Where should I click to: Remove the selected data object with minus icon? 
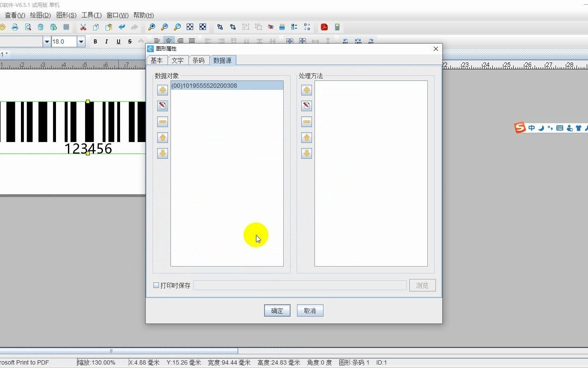pyautogui.click(x=162, y=122)
